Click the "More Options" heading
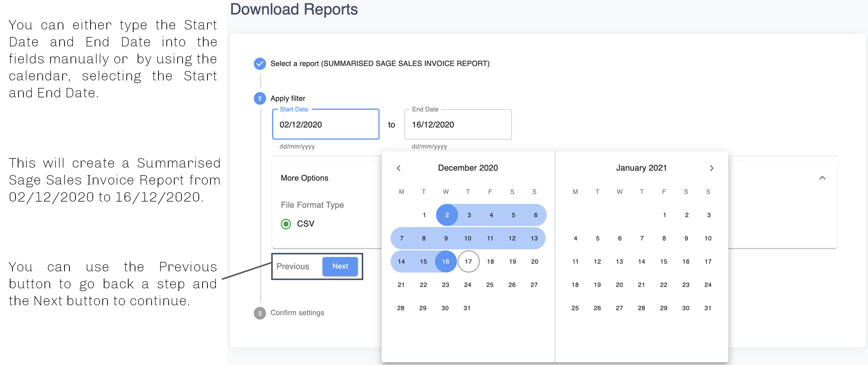This screenshot has width=868, height=365. 304,178
